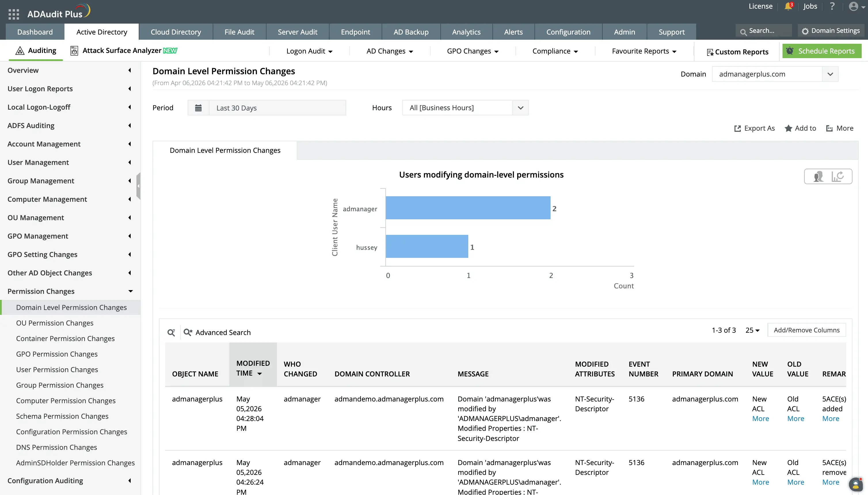Select the Domain Level Permission Changes report tab
The width and height of the screenshot is (868, 495).
point(225,151)
